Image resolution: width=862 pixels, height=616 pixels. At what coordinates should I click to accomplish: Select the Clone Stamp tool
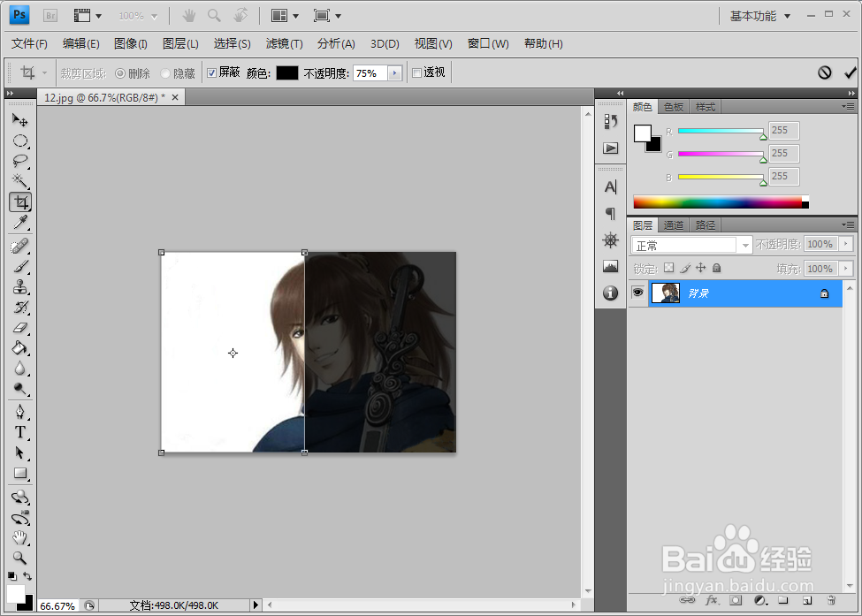(20, 287)
